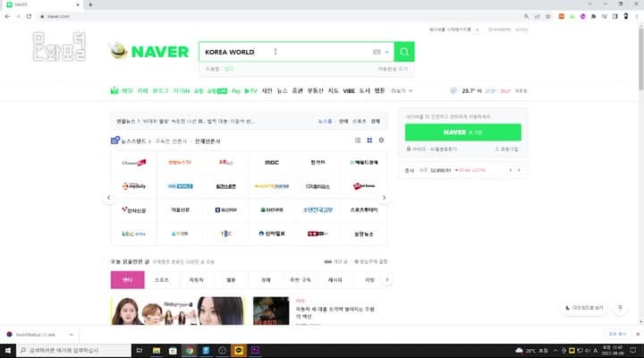This screenshot has width=644, height=358.
Task: Toggle the dark mode view button
Action: [x=584, y=308]
